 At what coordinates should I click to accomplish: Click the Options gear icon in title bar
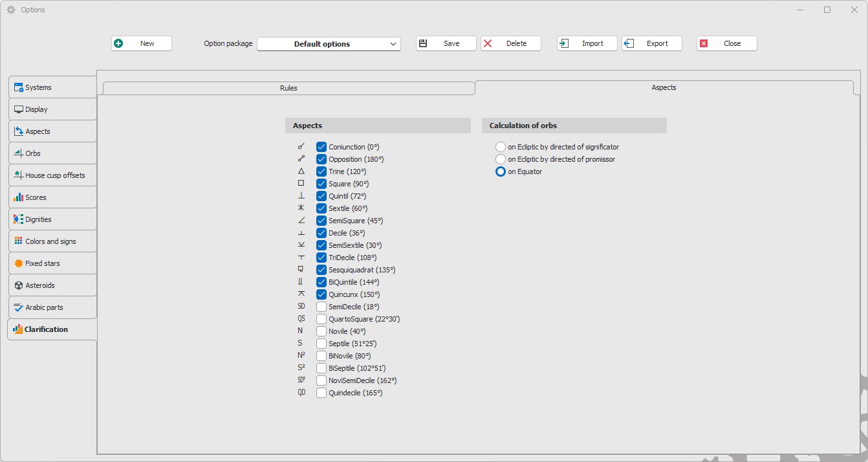click(x=10, y=10)
